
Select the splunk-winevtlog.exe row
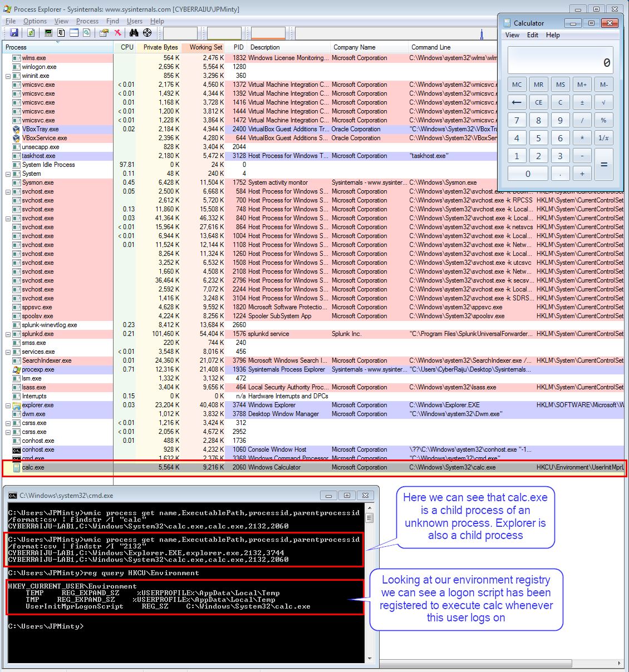(313, 325)
